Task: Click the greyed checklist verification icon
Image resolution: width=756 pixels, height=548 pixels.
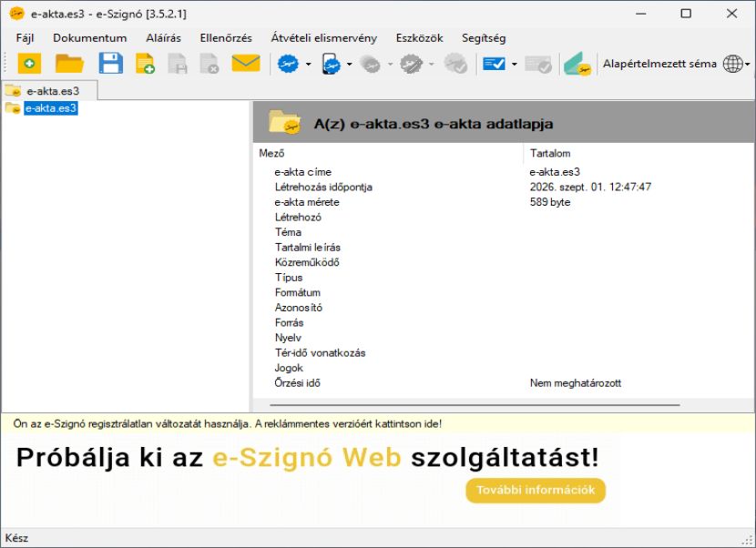Action: click(538, 64)
